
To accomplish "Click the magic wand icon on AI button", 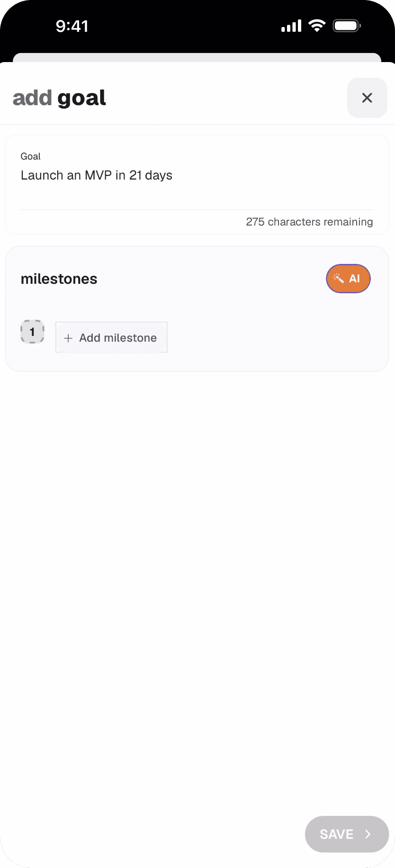I will (339, 279).
